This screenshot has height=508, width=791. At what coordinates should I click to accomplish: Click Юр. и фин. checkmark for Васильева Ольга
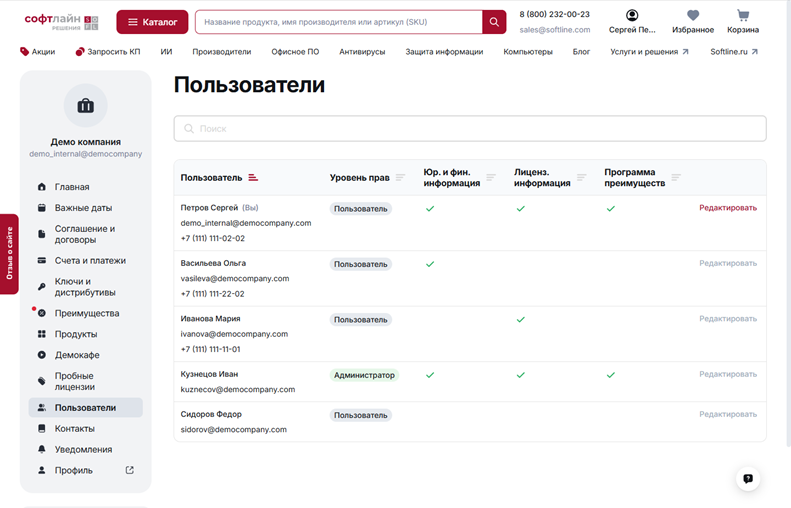(x=430, y=264)
